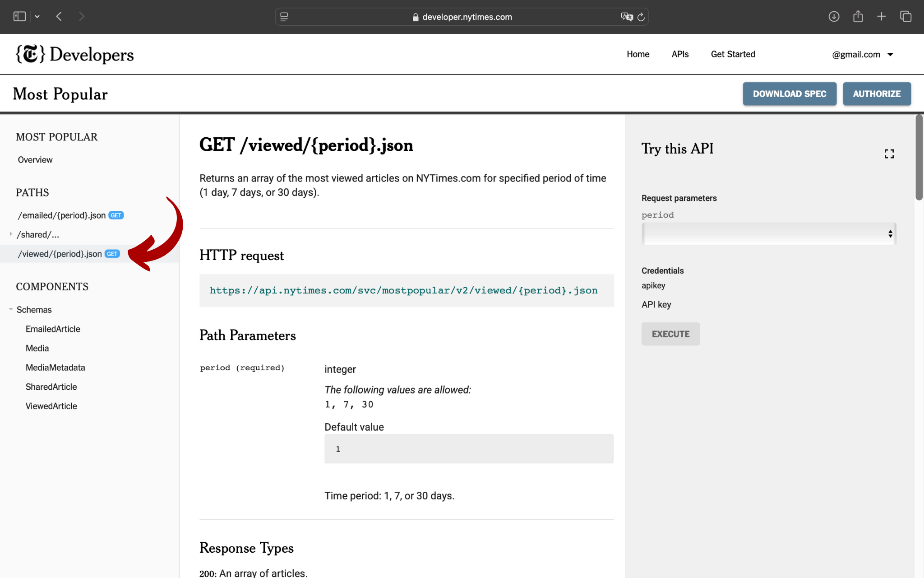Go back with the browser back arrow
Viewport: 924px width, 578px height.
pyautogui.click(x=59, y=17)
